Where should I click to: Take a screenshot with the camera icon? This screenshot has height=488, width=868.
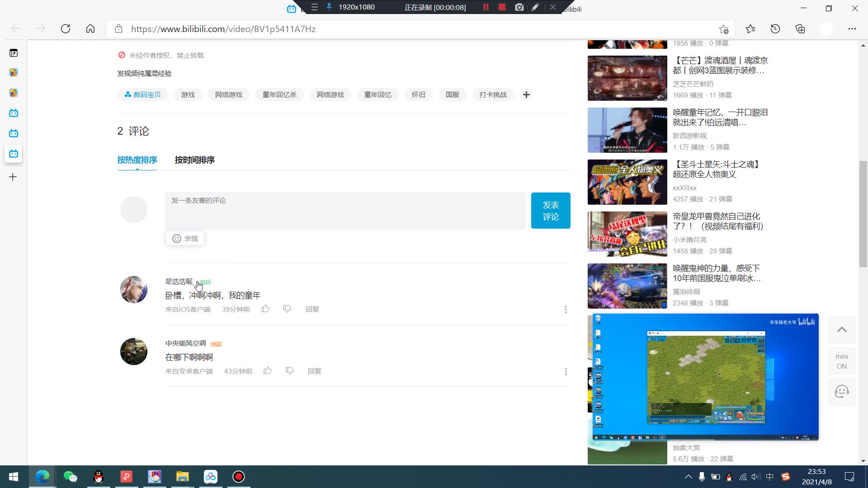pyautogui.click(x=519, y=7)
